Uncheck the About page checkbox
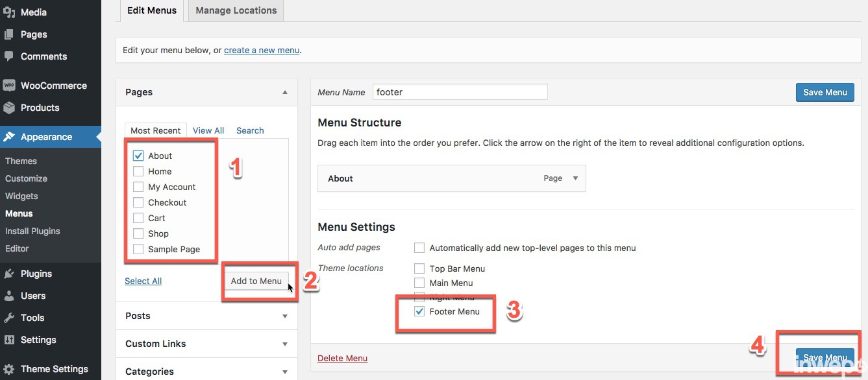The width and height of the screenshot is (868, 380). tap(138, 156)
